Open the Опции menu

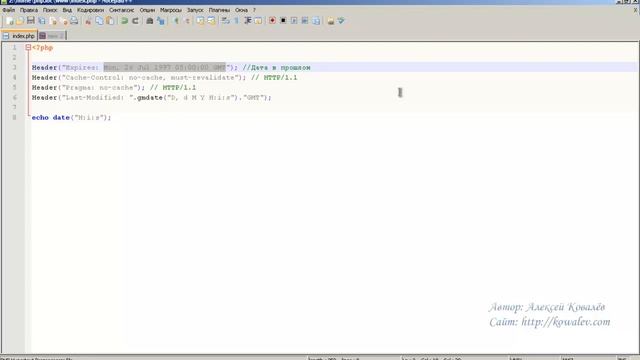click(147, 10)
